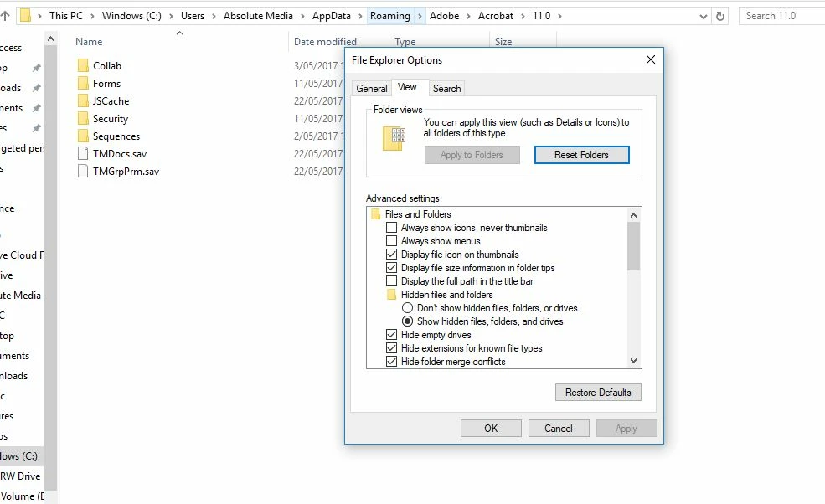Viewport: 825px width, 504px height.
Task: Open the address bar history dropdown
Action: point(703,16)
